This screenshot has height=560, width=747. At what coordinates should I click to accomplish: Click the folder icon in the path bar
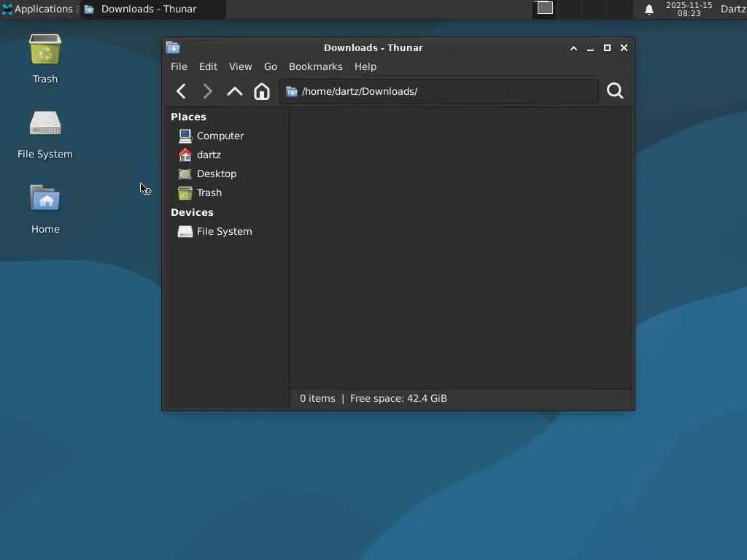point(292,91)
